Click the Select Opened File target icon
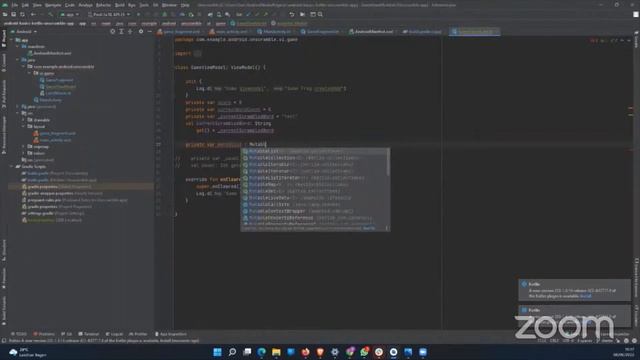This screenshot has height=360, width=640. coord(113,31)
